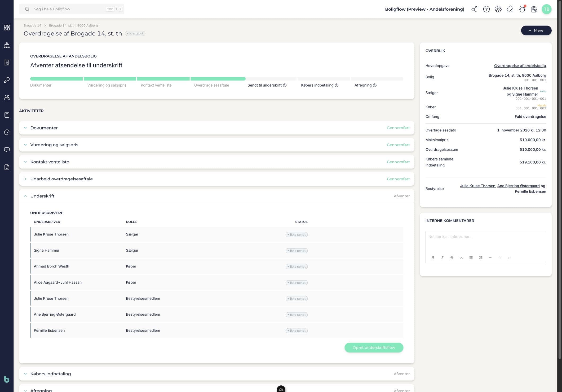The width and height of the screenshot is (562, 392).
Task: Open the Mere dropdown button
Action: pos(536,30)
